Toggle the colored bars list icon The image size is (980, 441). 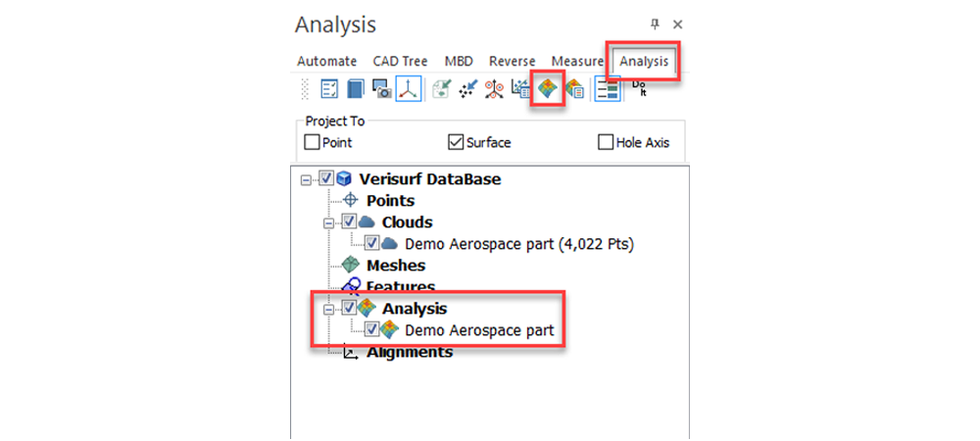[607, 89]
